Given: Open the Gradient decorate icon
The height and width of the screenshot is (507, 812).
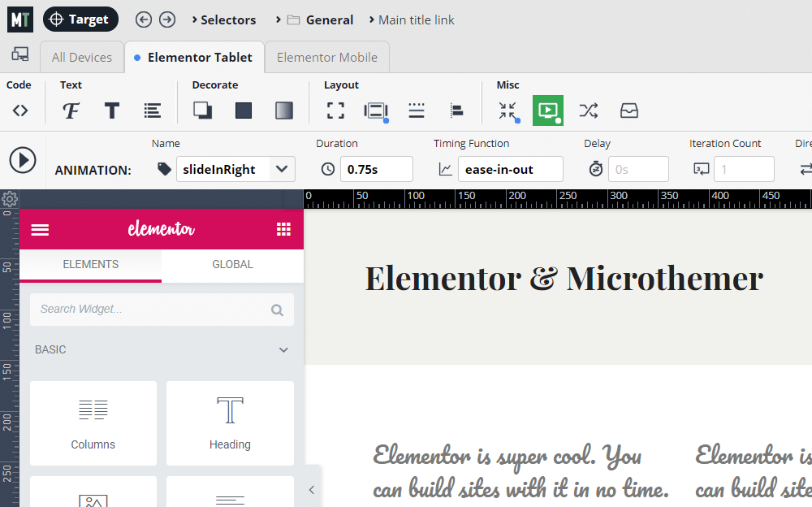Looking at the screenshot, I should point(283,110).
